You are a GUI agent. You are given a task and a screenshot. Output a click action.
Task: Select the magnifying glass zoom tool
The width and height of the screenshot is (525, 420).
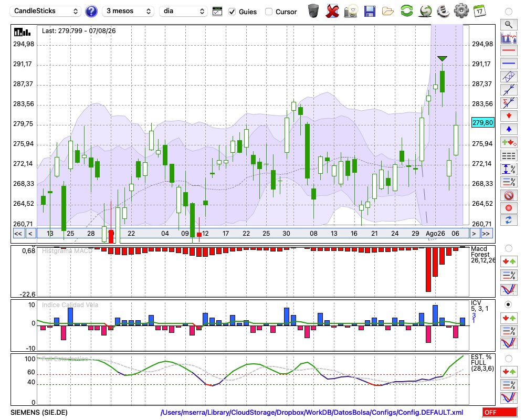[509, 25]
